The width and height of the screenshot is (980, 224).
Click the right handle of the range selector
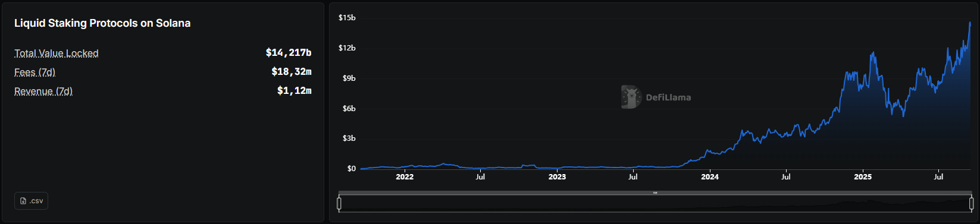pyautogui.click(x=971, y=204)
